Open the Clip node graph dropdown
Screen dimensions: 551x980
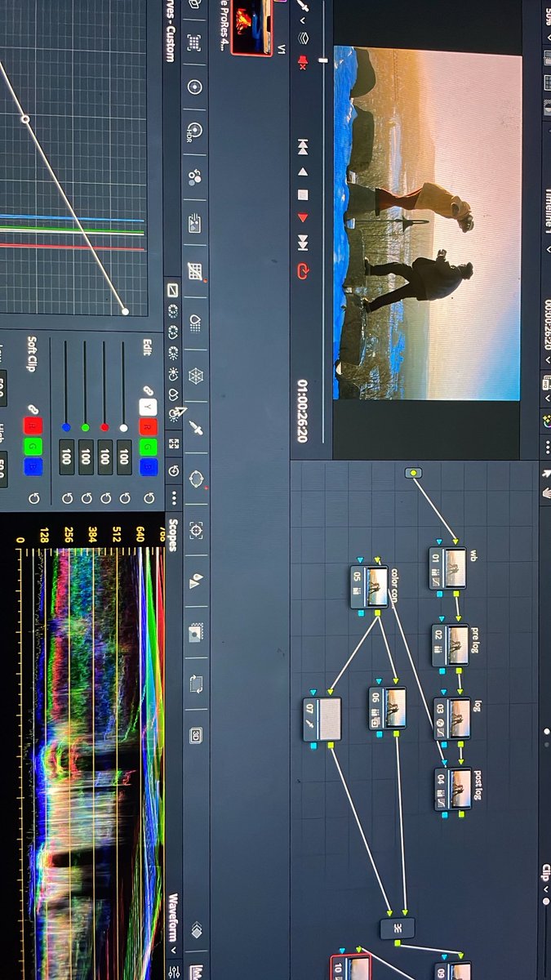[546, 879]
